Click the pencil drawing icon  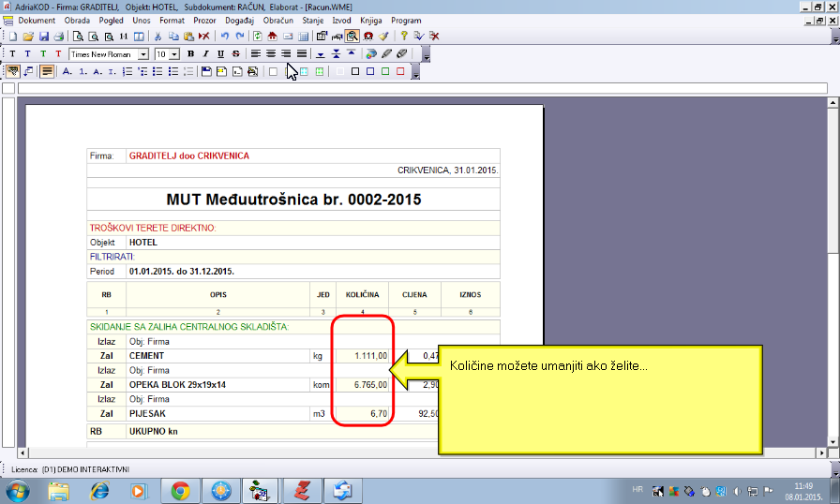pos(387,54)
